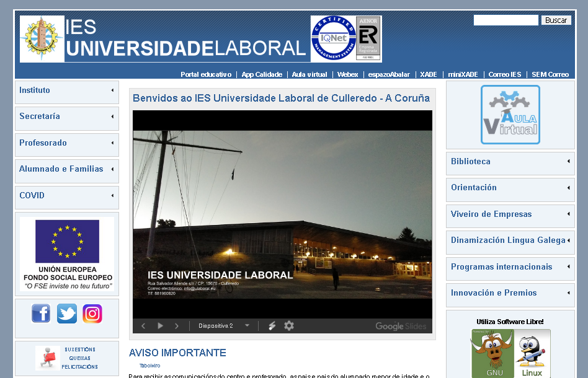Open the Taboleiro category link
The width and height of the screenshot is (588, 378).
149,366
